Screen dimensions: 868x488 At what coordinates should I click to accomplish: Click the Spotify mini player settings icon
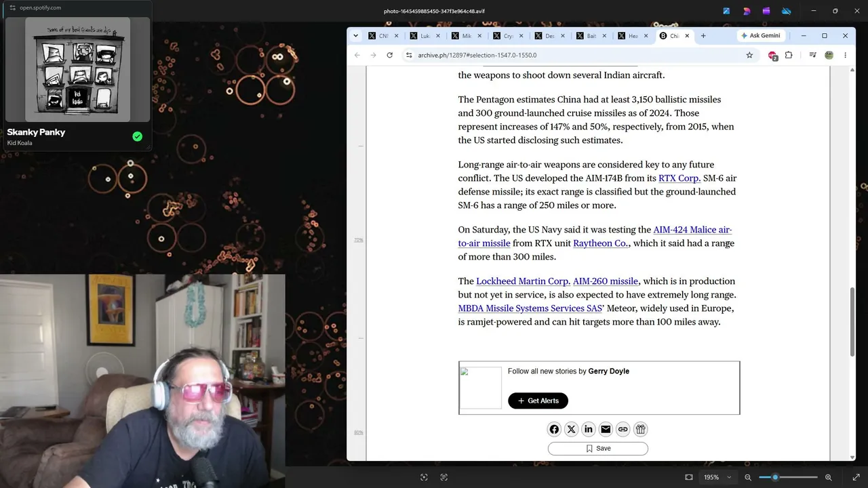[12, 7]
